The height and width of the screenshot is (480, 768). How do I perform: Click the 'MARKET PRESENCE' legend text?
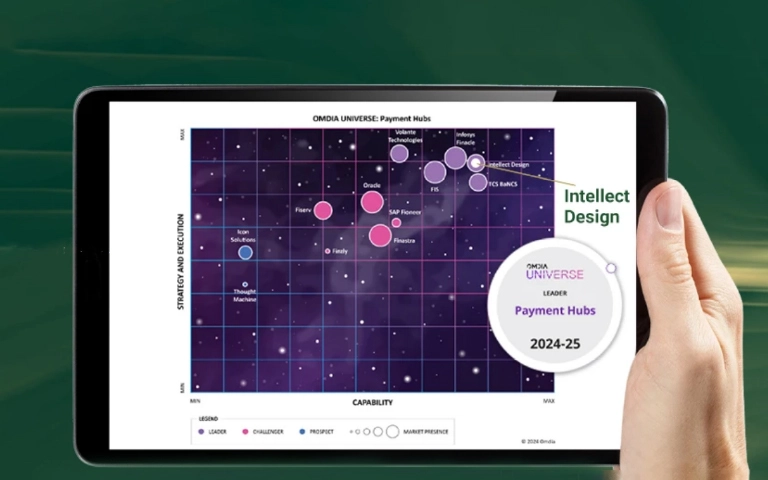click(426, 432)
